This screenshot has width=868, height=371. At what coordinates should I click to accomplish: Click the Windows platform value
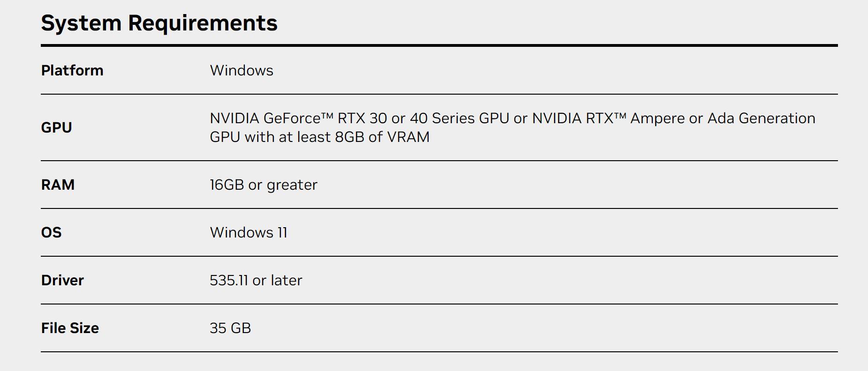coord(242,70)
